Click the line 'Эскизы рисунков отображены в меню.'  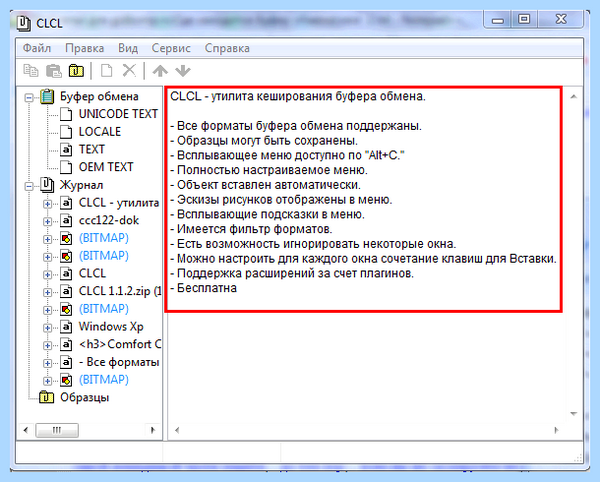click(x=281, y=200)
